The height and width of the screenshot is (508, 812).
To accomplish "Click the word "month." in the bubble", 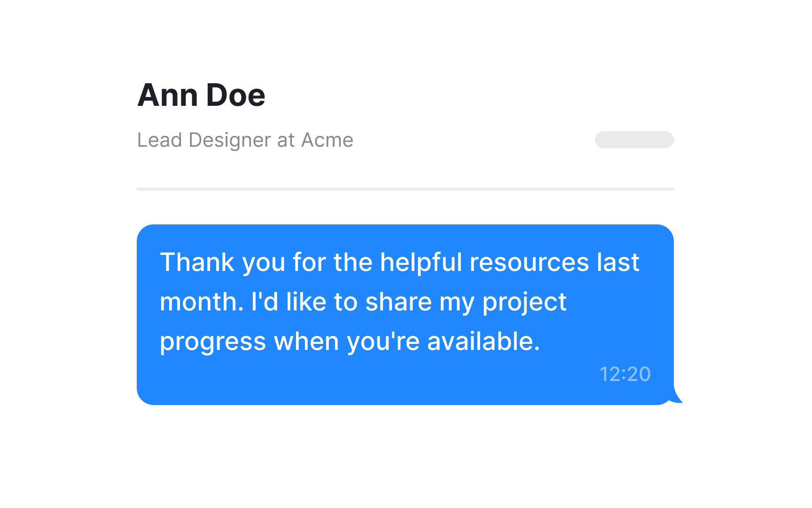I will click(202, 302).
